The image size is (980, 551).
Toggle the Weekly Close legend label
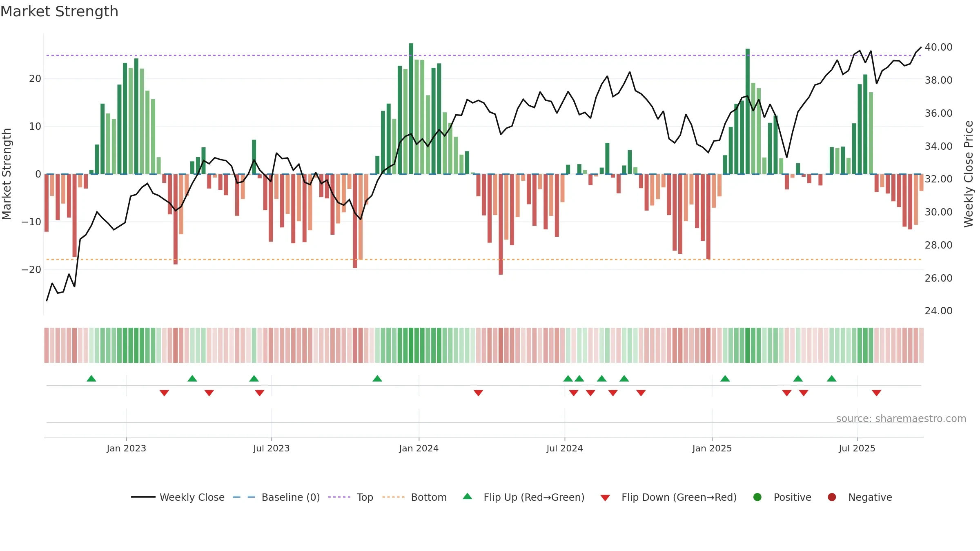coord(192,497)
